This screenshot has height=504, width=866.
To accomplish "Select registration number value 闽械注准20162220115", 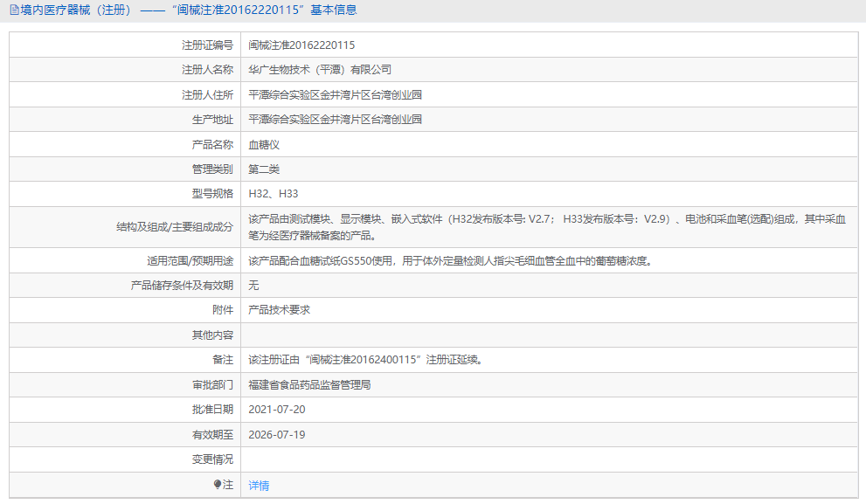I will tap(301, 45).
